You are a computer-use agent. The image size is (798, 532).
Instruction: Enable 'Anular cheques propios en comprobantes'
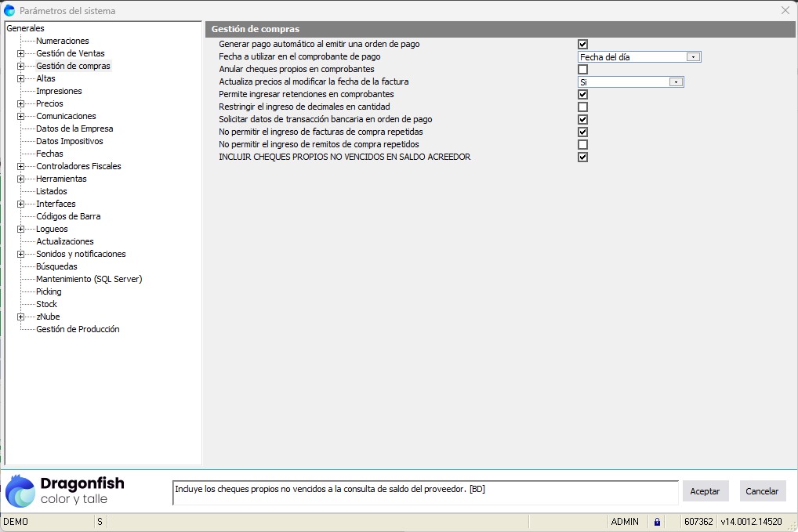coord(582,70)
